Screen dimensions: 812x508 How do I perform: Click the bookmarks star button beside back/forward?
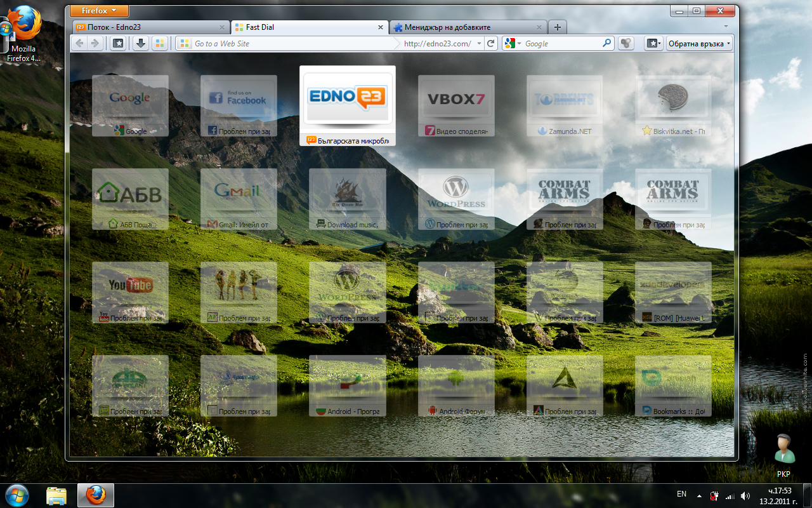(117, 43)
